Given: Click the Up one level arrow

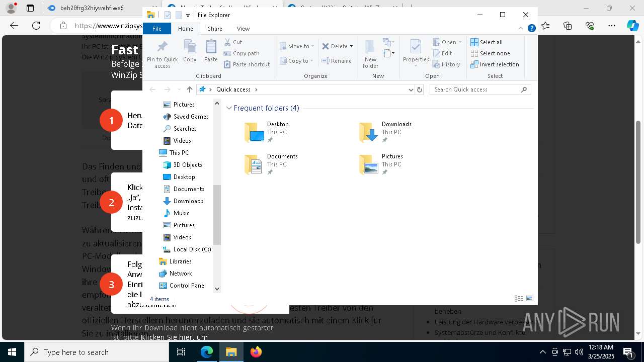Looking at the screenshot, I should (x=189, y=89).
